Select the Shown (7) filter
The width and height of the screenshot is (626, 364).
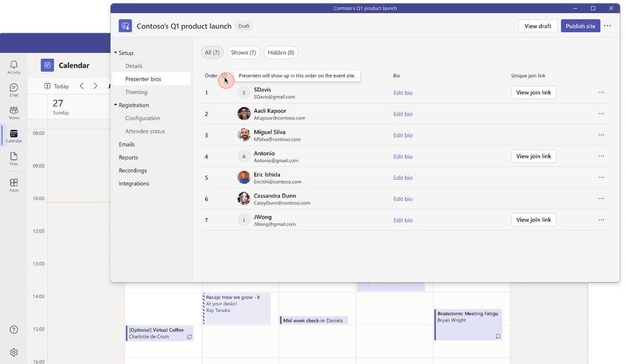click(x=243, y=52)
